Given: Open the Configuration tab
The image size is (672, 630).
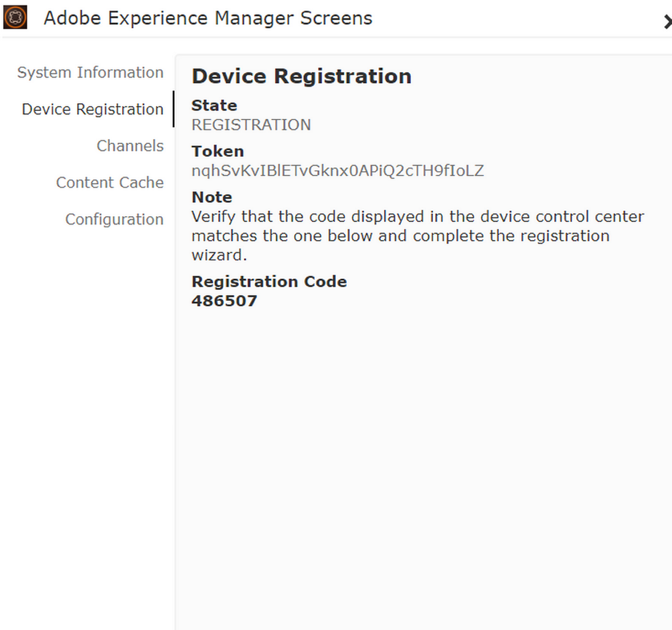Looking at the screenshot, I should (114, 219).
